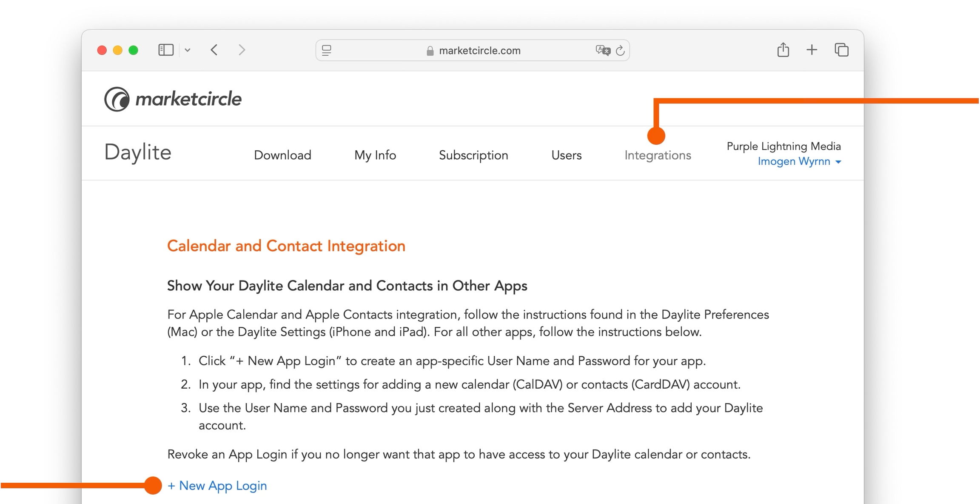This screenshot has height=504, width=980.
Task: Open the Integrations tab
Action: coord(658,155)
